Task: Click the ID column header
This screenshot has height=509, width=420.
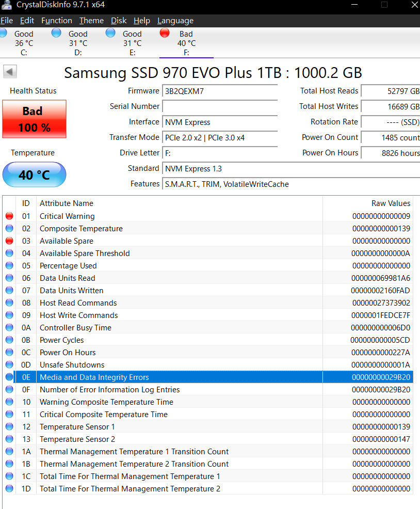Action: (x=26, y=203)
